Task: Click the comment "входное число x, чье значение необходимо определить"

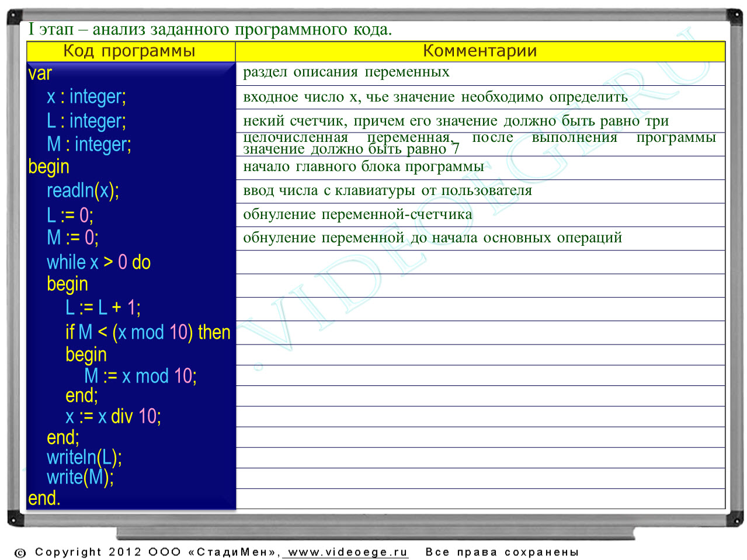Action: (436, 97)
